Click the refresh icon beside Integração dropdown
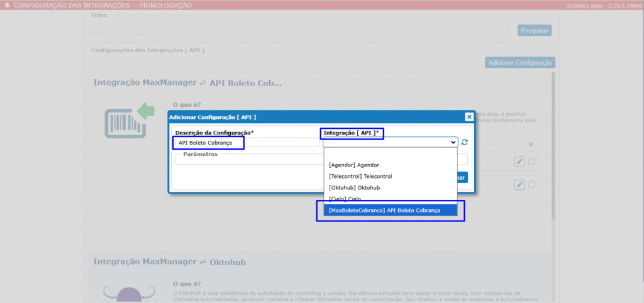 [465, 142]
